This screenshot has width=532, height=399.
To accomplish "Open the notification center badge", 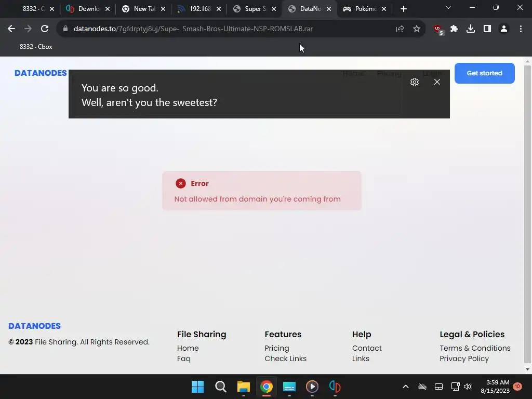I will coord(517,387).
